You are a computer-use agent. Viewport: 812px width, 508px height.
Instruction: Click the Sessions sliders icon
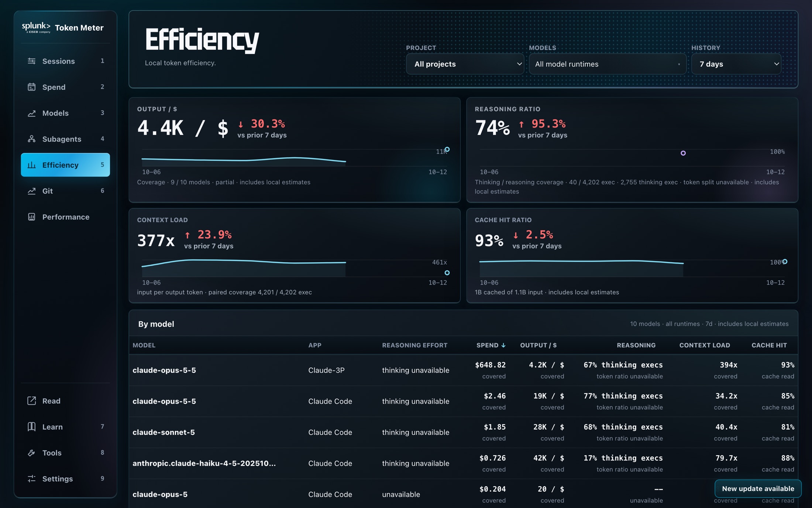pyautogui.click(x=32, y=61)
